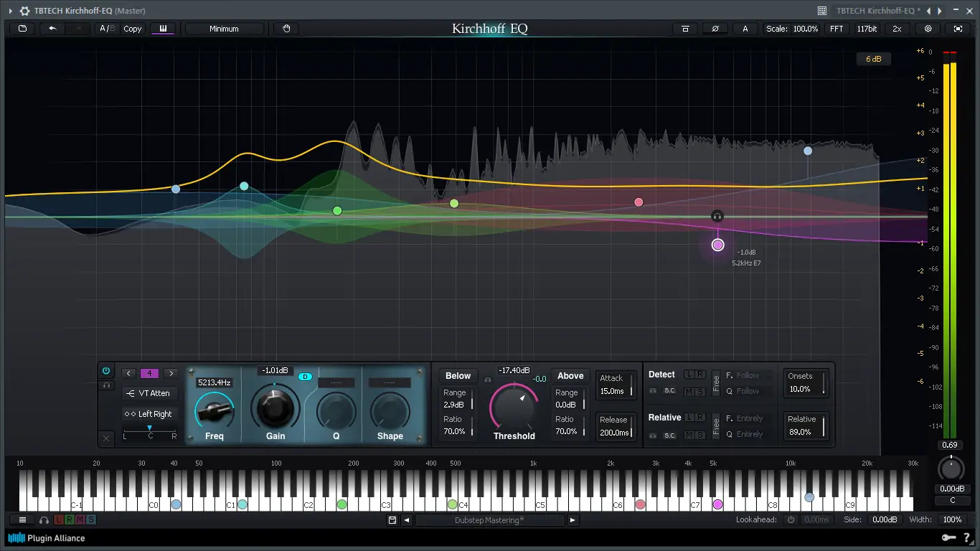Toggle the piano keyboard display button

[x=163, y=29]
